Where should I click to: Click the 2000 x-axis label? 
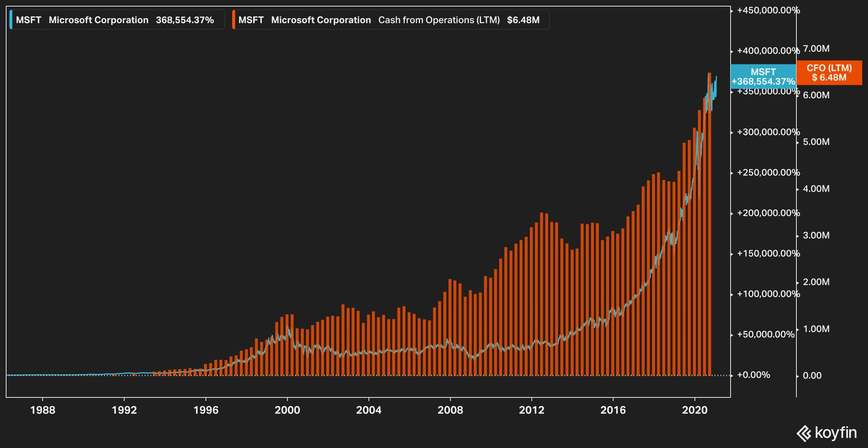(287, 410)
